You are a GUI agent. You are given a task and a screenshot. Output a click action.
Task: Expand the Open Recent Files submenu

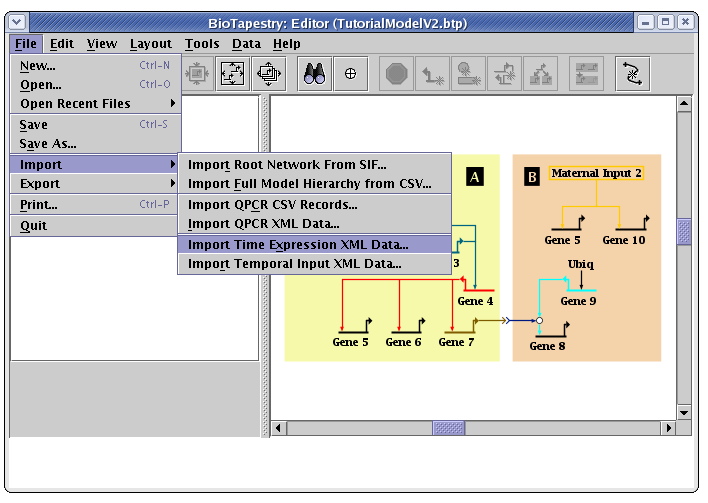pyautogui.click(x=96, y=104)
